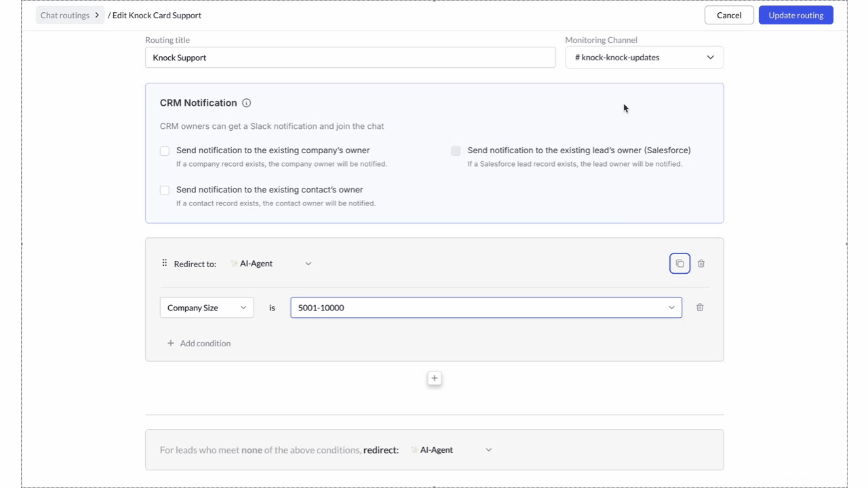Click the Routing title text field
The width and height of the screenshot is (868, 488).
click(350, 58)
